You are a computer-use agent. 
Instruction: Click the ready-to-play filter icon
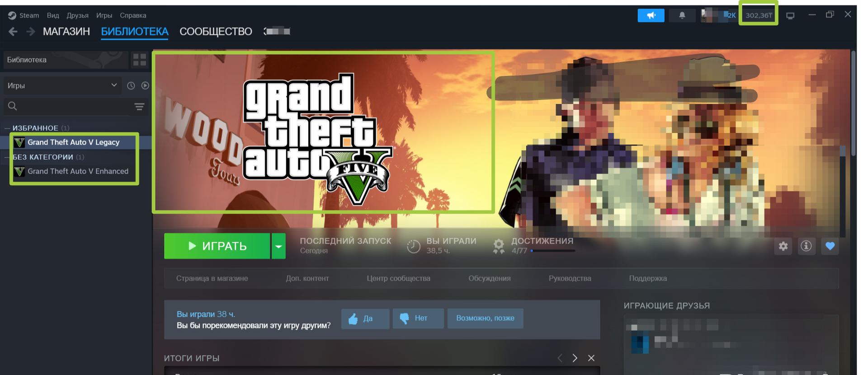coord(145,85)
